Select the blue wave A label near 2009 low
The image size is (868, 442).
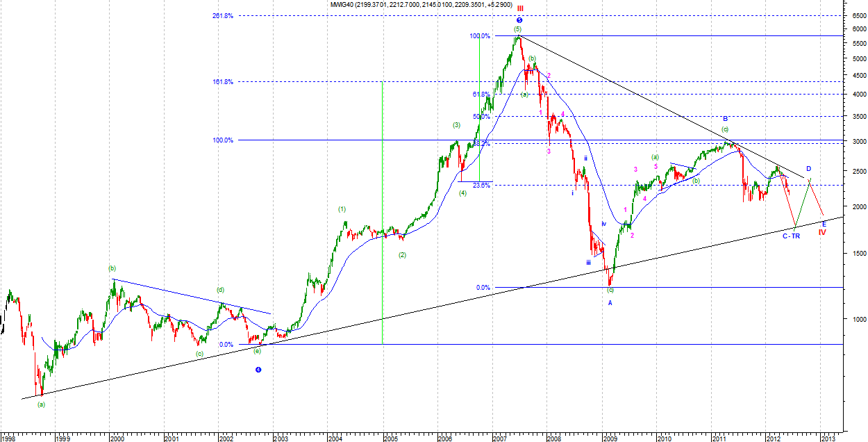(610, 303)
